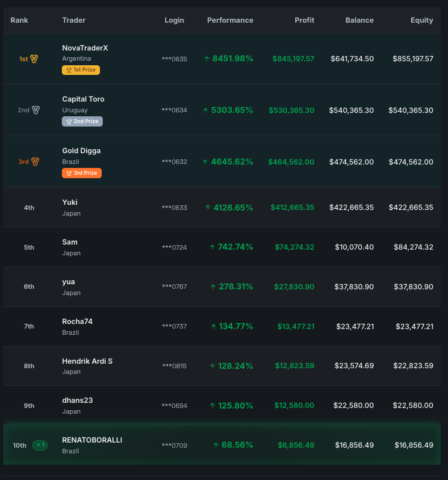Click login ***0815
Image resolution: width=448 pixels, height=480 pixels.
point(174,366)
